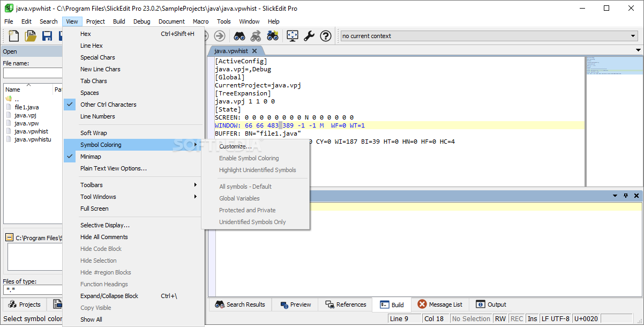Click the Open File folder icon
This screenshot has width=644, height=327.
tap(31, 36)
